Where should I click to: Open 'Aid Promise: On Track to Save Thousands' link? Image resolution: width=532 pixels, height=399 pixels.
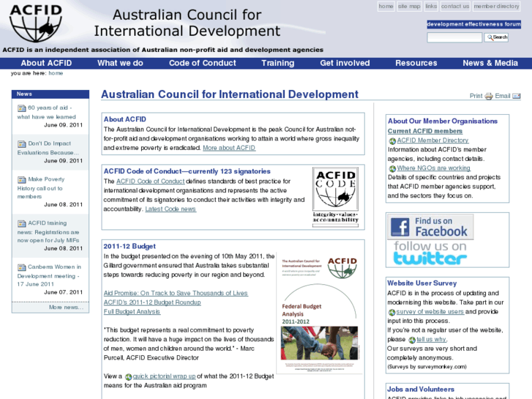(176, 293)
